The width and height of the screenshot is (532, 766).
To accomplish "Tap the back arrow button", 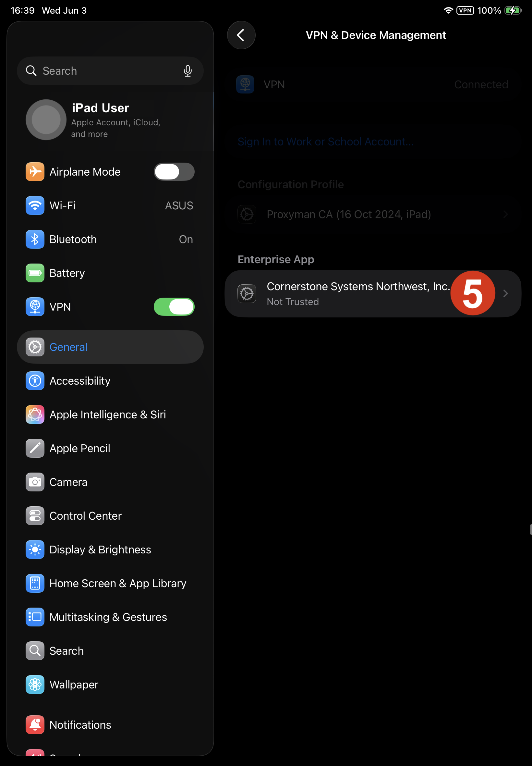I will (241, 35).
